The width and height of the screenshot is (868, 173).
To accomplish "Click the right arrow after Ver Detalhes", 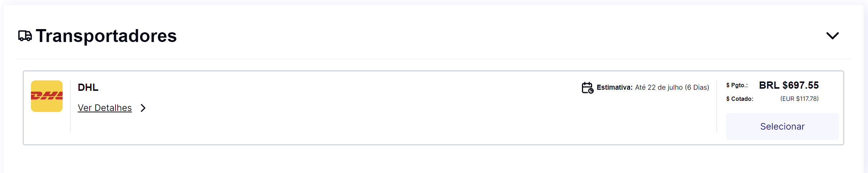I will click(143, 108).
